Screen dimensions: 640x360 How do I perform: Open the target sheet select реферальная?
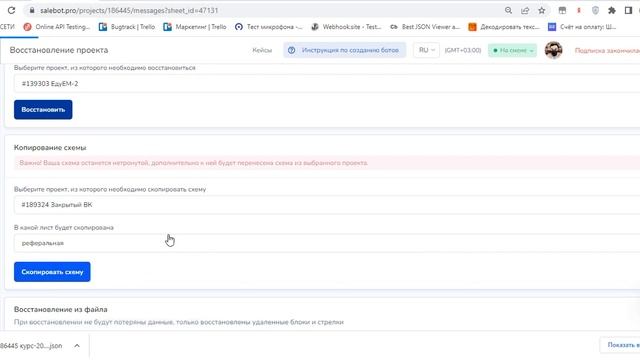click(327, 243)
